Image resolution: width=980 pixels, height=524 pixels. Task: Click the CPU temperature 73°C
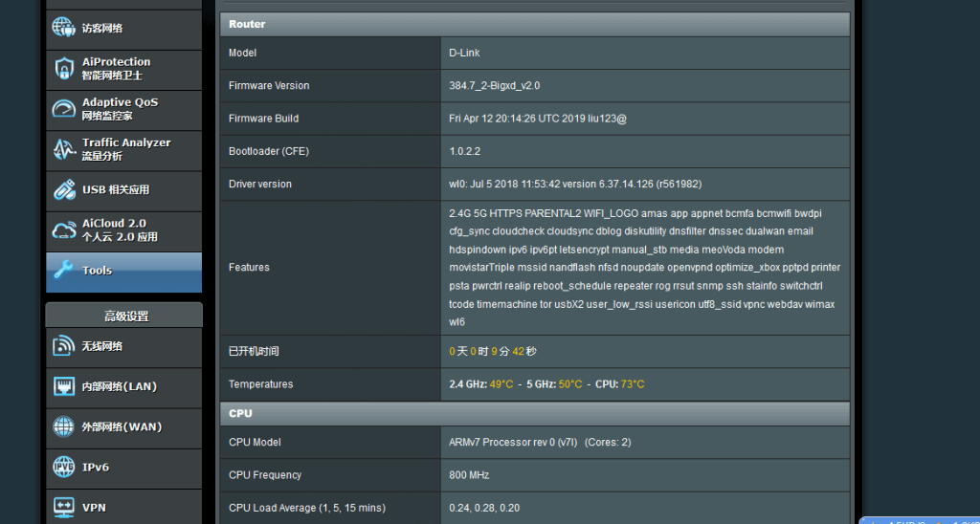633,384
